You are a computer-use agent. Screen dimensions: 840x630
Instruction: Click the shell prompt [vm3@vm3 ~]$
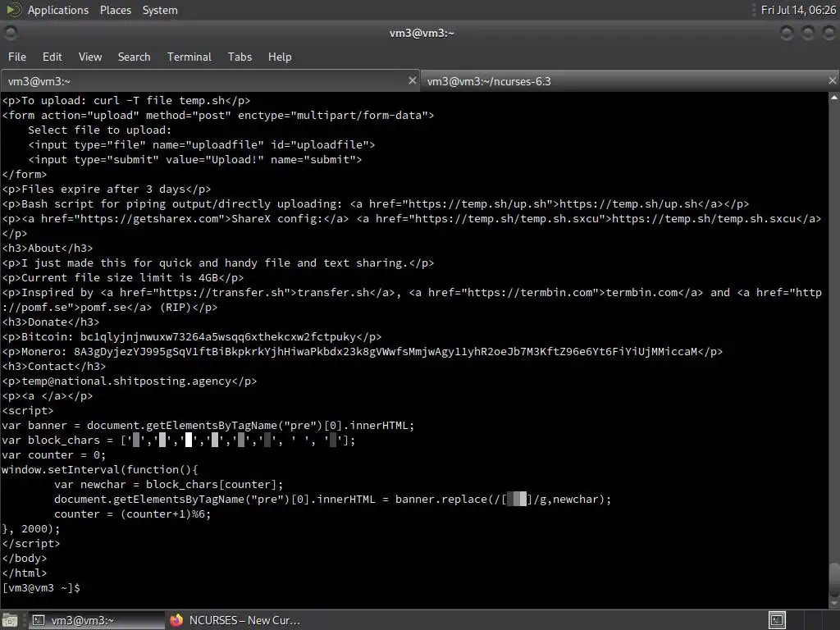click(41, 587)
